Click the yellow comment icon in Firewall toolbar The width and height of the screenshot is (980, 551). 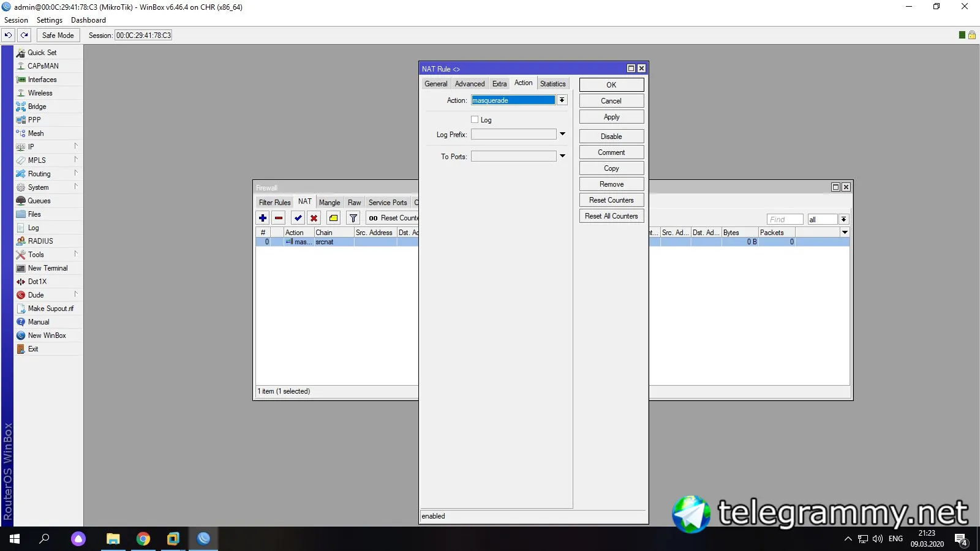coord(334,218)
